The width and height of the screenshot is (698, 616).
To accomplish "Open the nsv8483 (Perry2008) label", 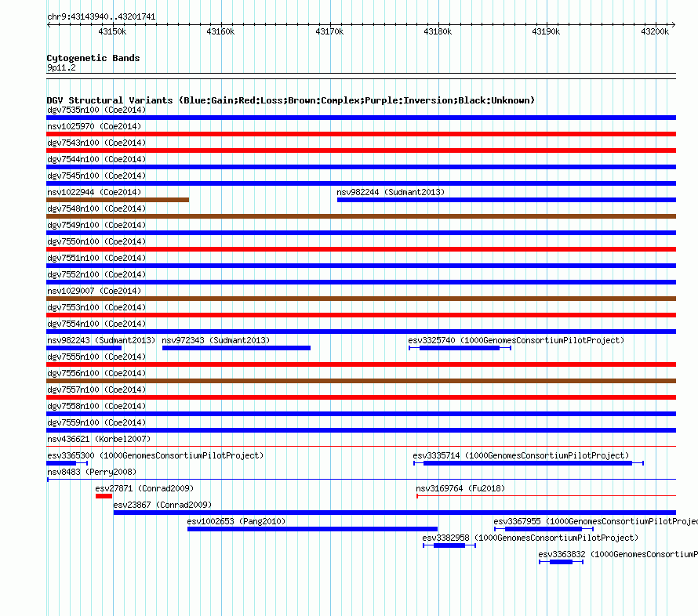I will coord(92,472).
